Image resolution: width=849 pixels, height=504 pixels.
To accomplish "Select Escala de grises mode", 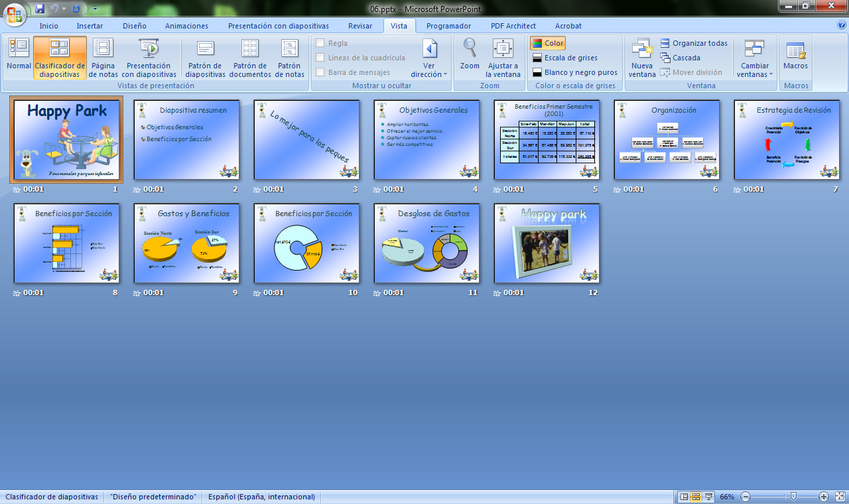I will pyautogui.click(x=564, y=58).
